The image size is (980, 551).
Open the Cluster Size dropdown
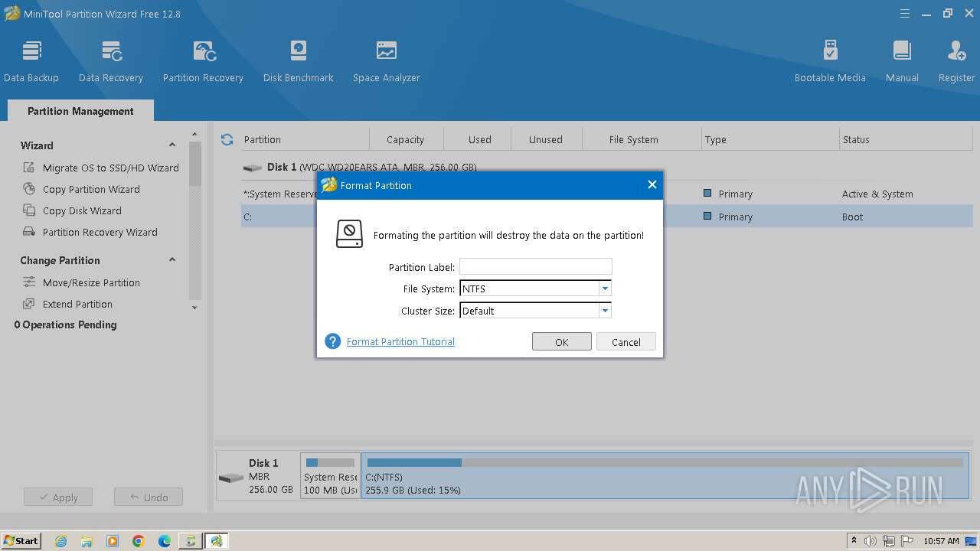[x=605, y=311]
